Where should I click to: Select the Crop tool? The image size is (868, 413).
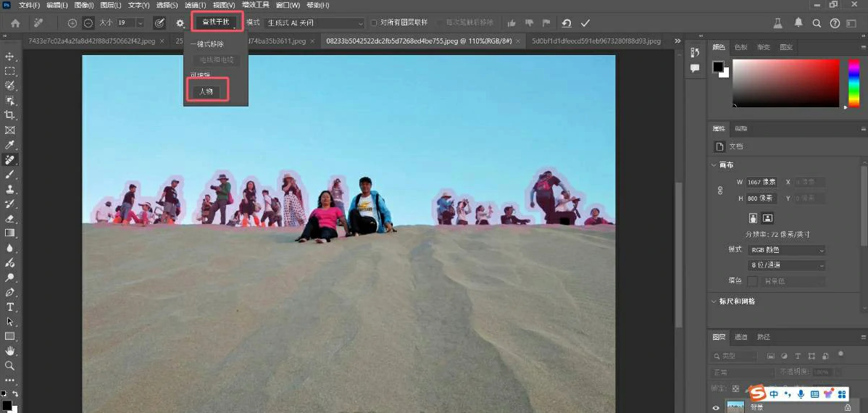pyautogui.click(x=9, y=115)
